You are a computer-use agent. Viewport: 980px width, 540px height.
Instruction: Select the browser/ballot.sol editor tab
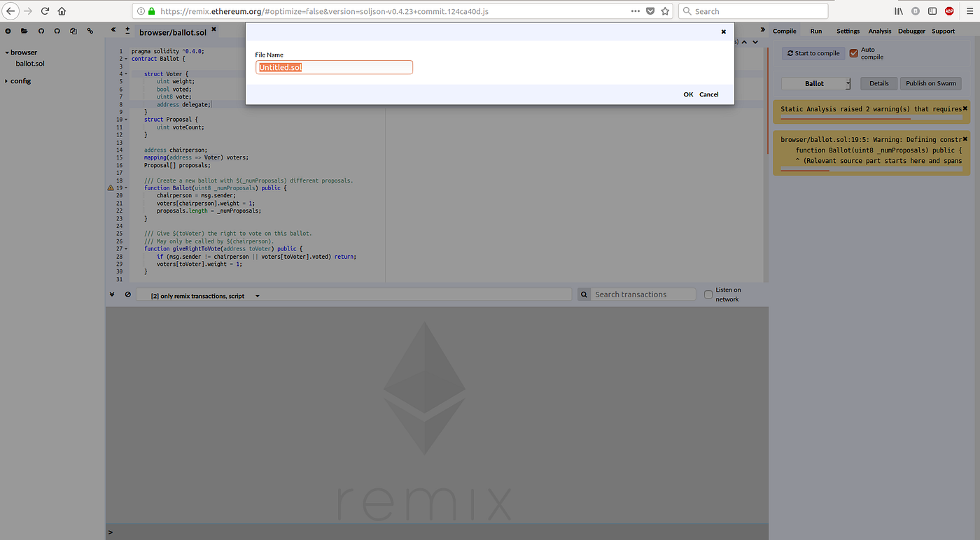click(x=172, y=32)
